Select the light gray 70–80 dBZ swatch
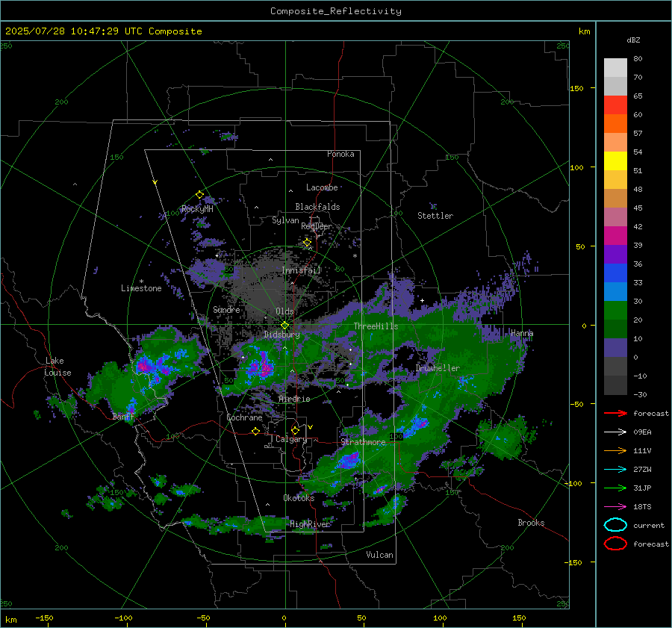The image size is (672, 628). coord(615,68)
